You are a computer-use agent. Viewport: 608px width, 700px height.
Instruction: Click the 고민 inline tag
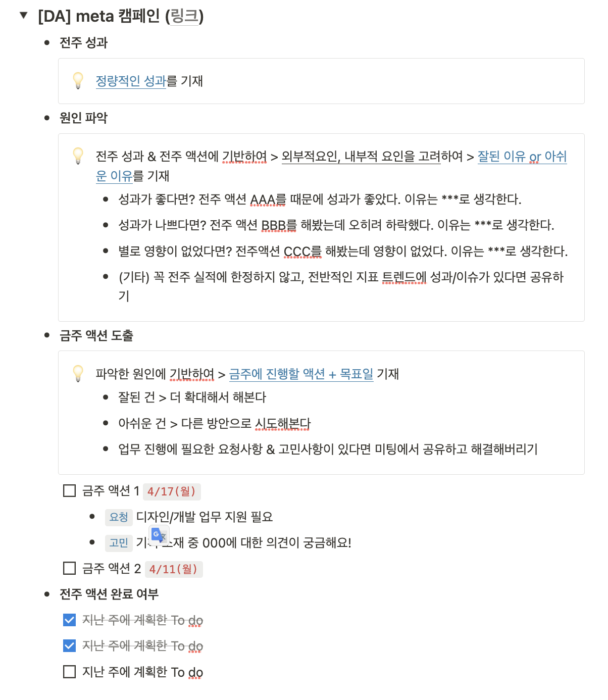[119, 542]
